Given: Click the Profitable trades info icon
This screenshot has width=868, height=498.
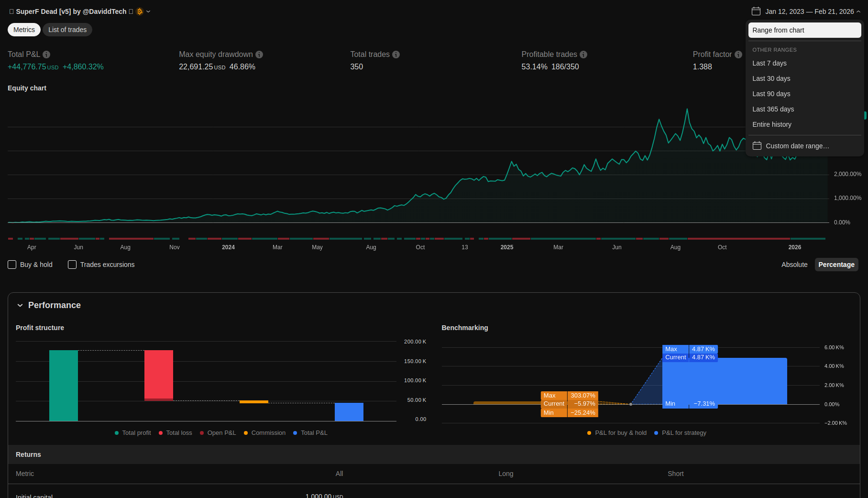Looking at the screenshot, I should coord(583,55).
